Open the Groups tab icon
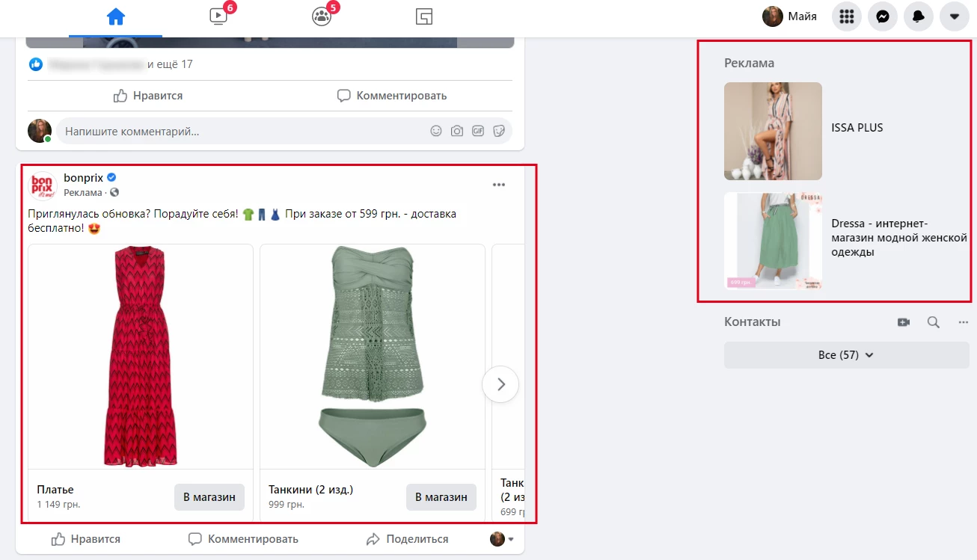The height and width of the screenshot is (560, 977). [322, 16]
